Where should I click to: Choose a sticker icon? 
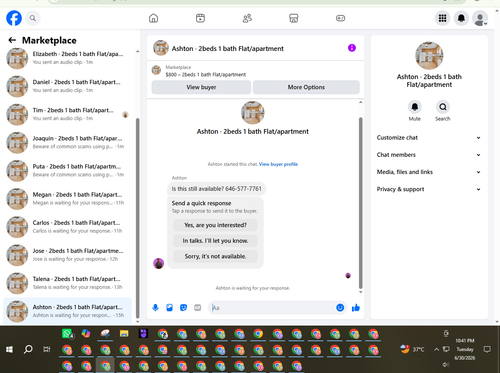(183, 307)
